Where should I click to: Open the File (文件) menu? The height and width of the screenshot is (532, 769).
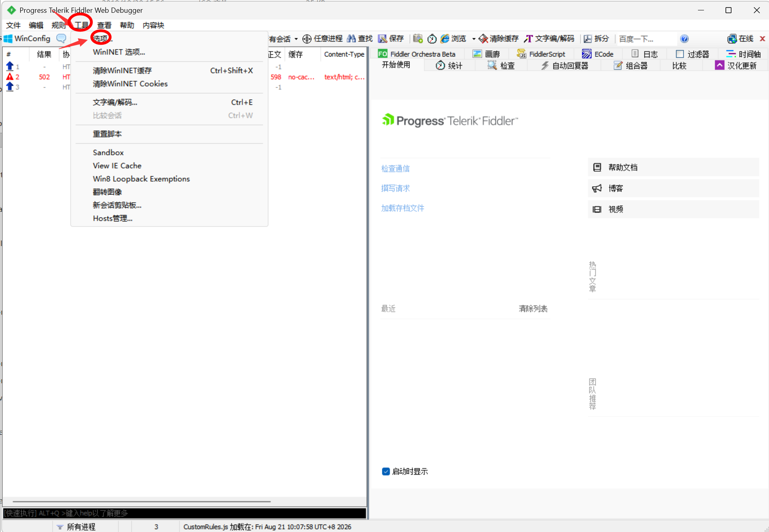13,25
